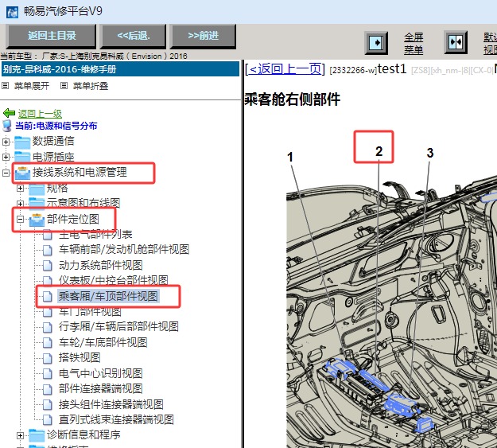This screenshot has height=448, width=497.
Task: Click the 返回主目录 button
Action: click(51, 36)
